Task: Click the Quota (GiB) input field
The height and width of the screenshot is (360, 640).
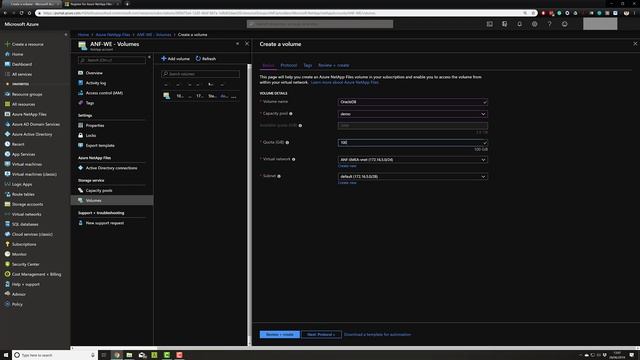Action: (x=413, y=142)
